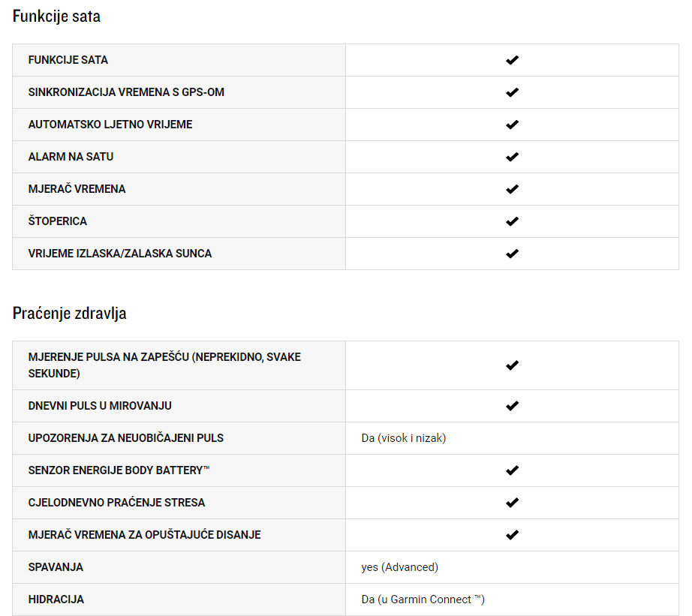Click checkmark for Mjerenje pulsa na zapešću

click(512, 365)
